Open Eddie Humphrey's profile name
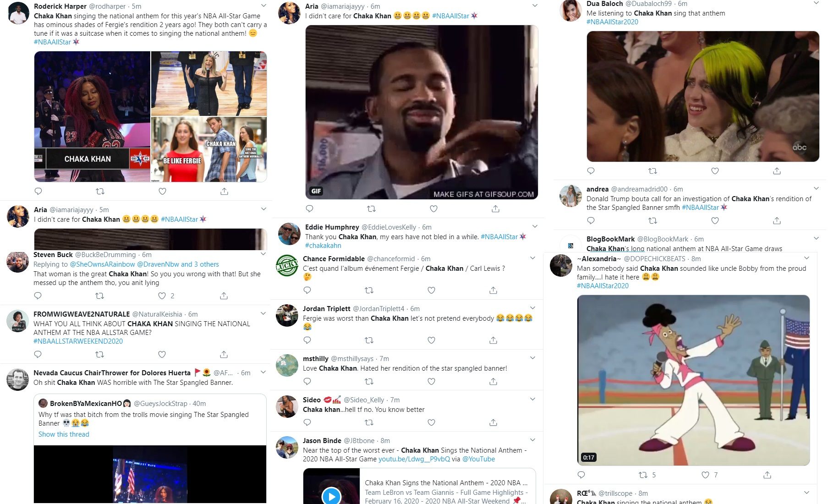Screen dimensions: 828x504 click(332, 227)
